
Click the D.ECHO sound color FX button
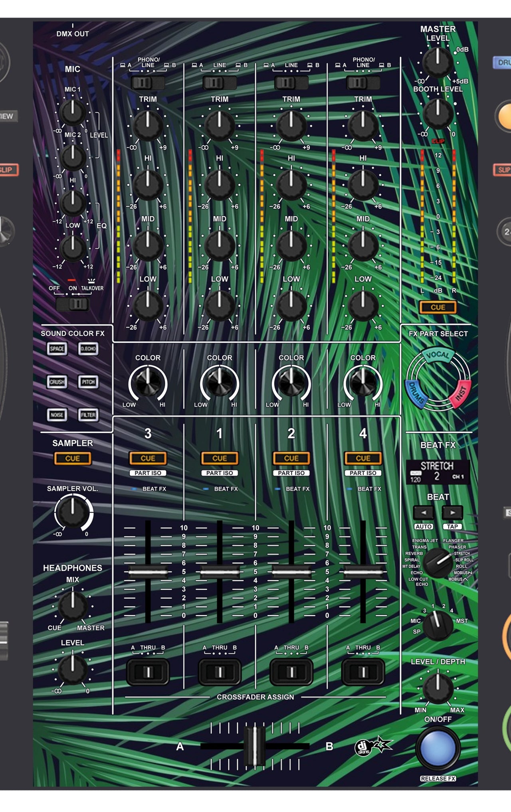click(88, 349)
